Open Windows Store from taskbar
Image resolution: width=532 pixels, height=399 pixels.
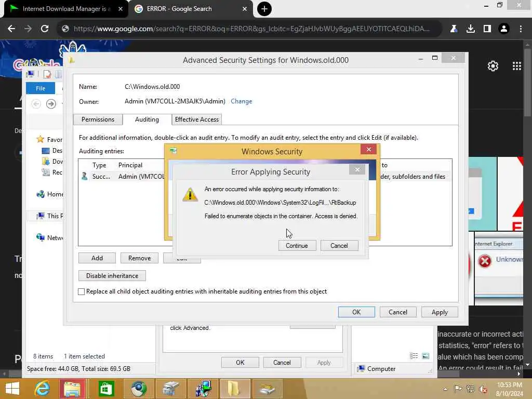coord(106,389)
